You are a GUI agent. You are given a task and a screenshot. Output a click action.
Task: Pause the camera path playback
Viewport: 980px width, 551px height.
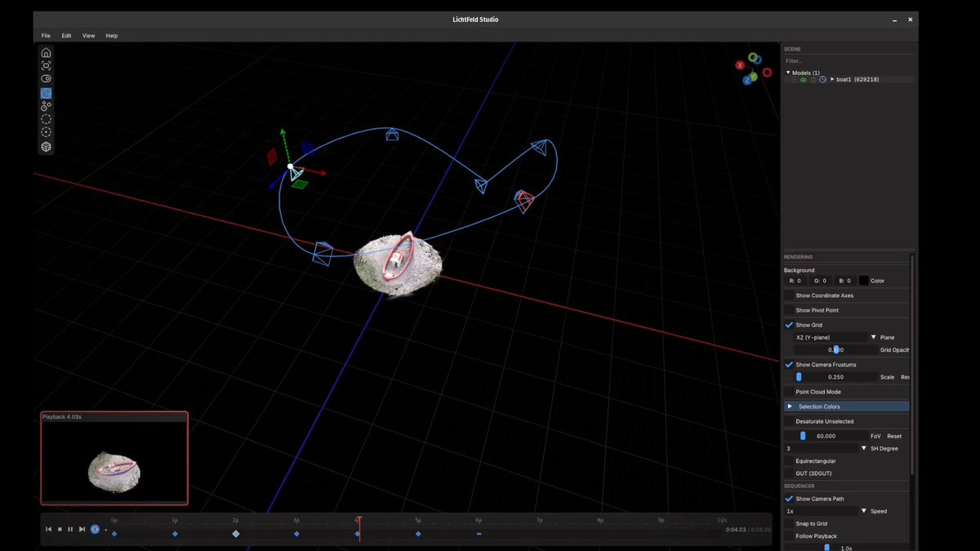(70, 529)
